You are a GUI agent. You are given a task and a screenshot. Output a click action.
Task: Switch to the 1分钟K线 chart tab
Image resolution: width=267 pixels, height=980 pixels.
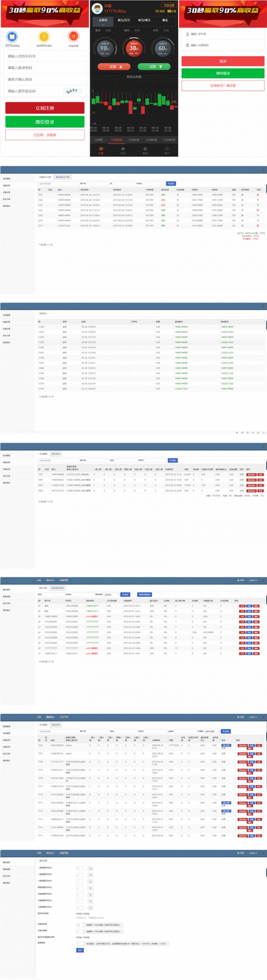[x=116, y=140]
